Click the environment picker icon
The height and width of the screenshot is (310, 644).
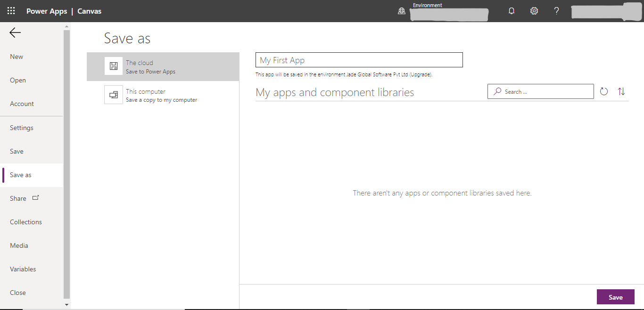coord(402,11)
